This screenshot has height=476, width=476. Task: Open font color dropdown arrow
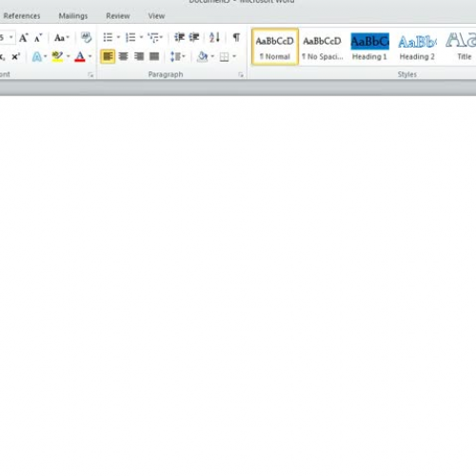(89, 57)
